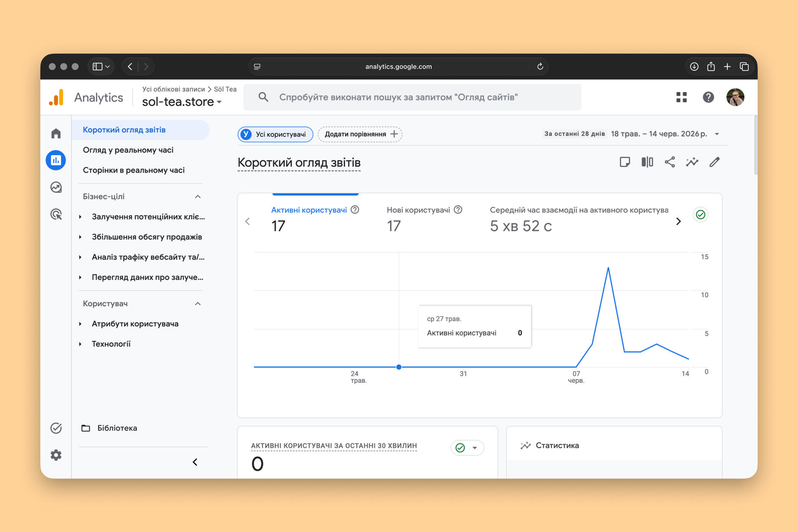The width and height of the screenshot is (798, 532).
Task: Open the sol-tea.store property dropdown
Action: [x=182, y=102]
